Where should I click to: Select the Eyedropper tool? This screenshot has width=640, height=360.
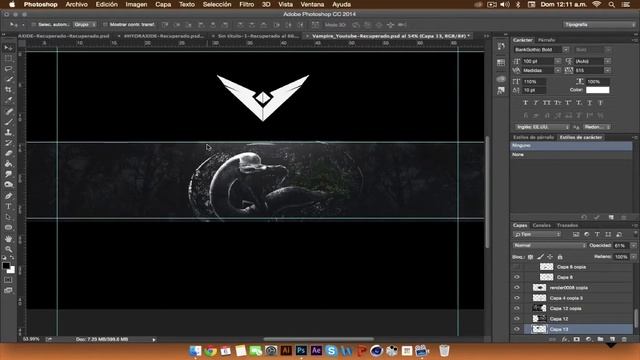point(8,100)
